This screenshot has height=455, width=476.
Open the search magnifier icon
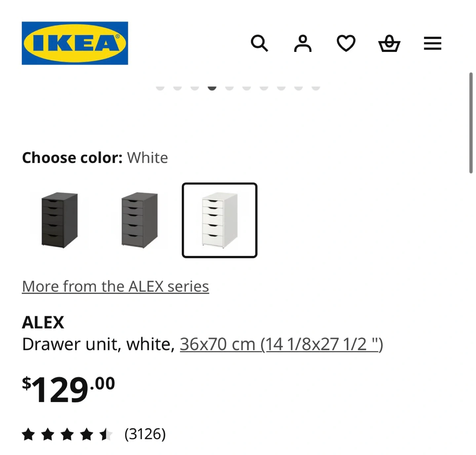coord(259,43)
